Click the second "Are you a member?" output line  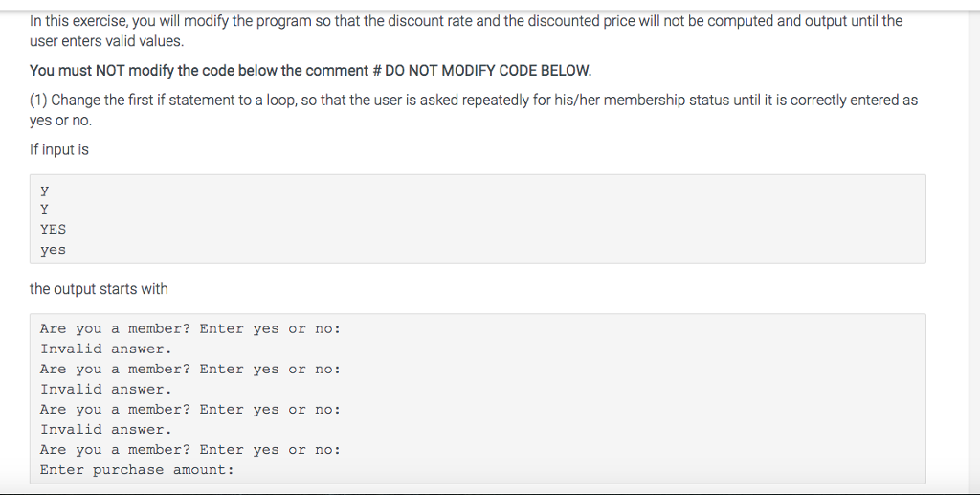pyautogui.click(x=189, y=370)
